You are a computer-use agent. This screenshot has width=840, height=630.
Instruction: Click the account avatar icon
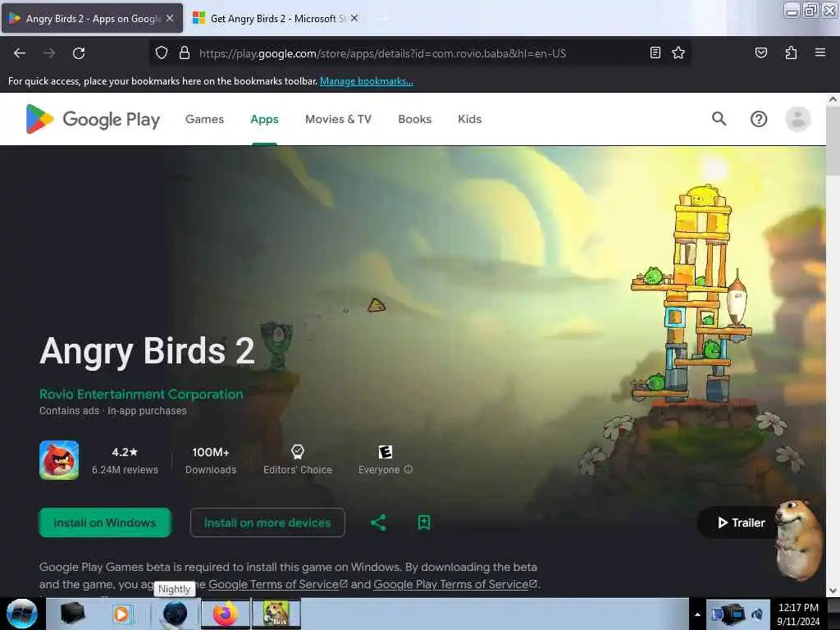click(x=797, y=119)
